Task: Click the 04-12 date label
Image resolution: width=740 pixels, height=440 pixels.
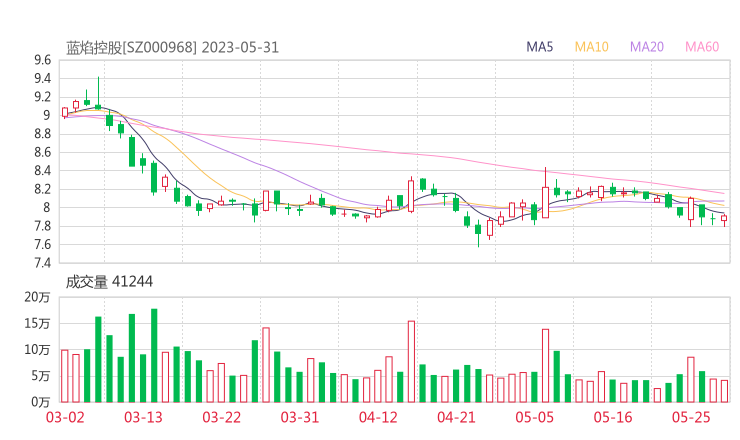Action: click(378, 417)
